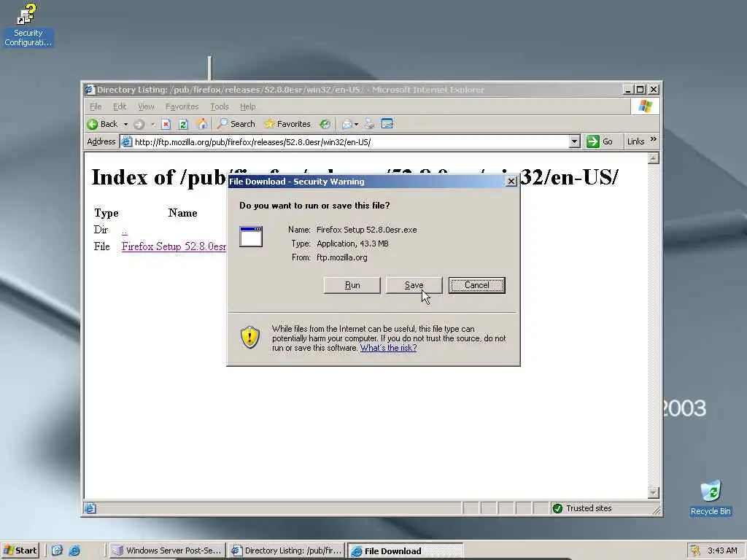Screen dimensions: 747x560
Task: Open the File menu
Action: (x=96, y=106)
